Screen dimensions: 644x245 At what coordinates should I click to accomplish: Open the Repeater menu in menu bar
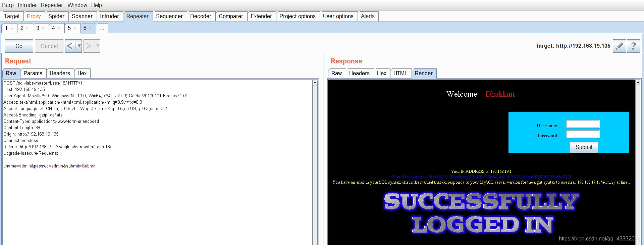[52, 5]
